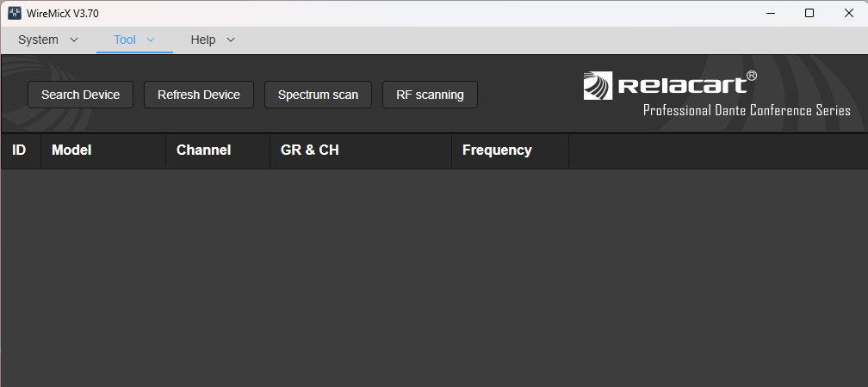Minimize the WireMicX window

coord(768,13)
